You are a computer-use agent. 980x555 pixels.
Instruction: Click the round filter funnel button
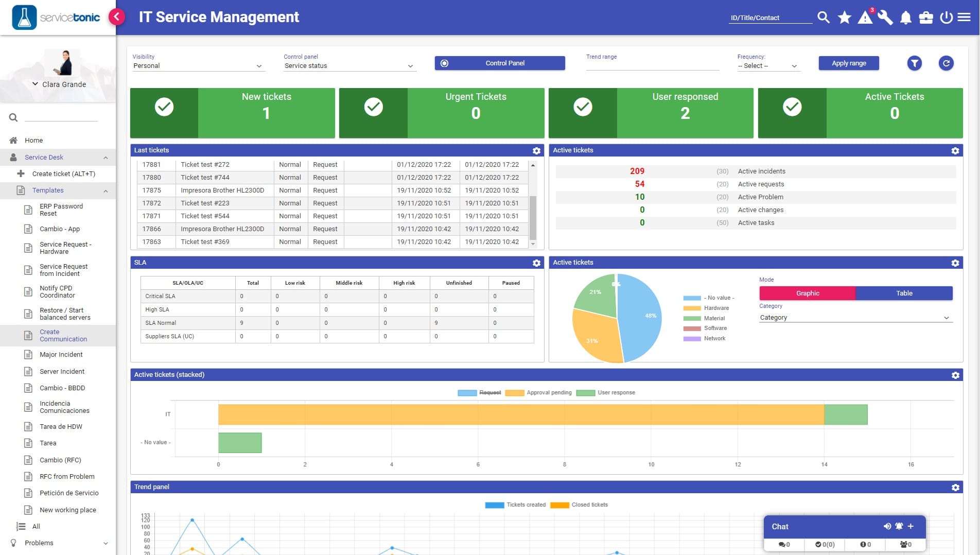[914, 63]
